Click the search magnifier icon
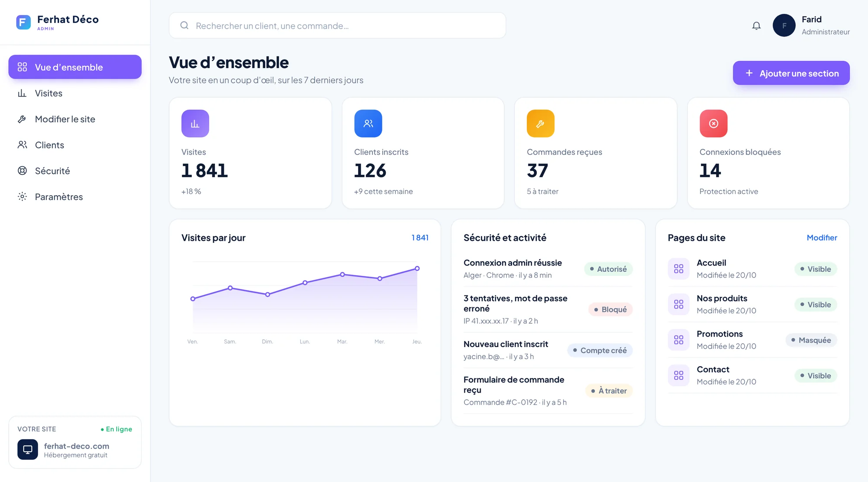Viewport: 868px width, 482px height. pos(184,25)
